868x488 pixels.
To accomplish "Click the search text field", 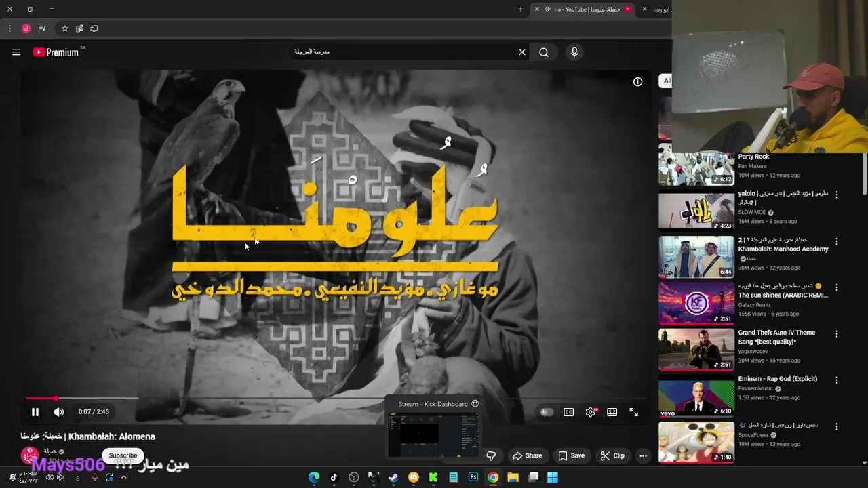I will click(405, 52).
